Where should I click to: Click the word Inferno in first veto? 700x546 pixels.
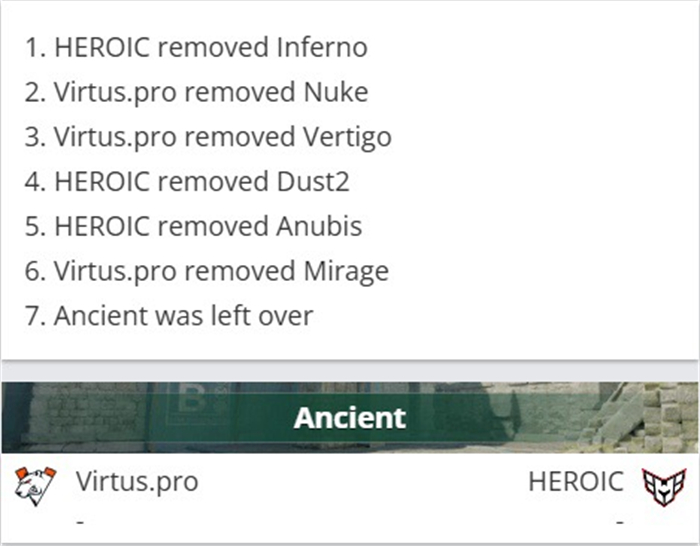pos(322,47)
